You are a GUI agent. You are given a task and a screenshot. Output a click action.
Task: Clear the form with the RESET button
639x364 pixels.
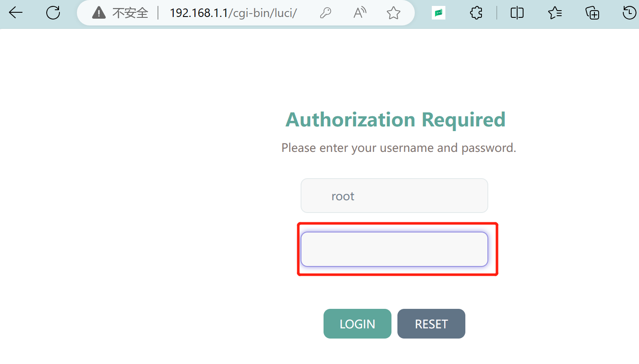click(x=431, y=324)
